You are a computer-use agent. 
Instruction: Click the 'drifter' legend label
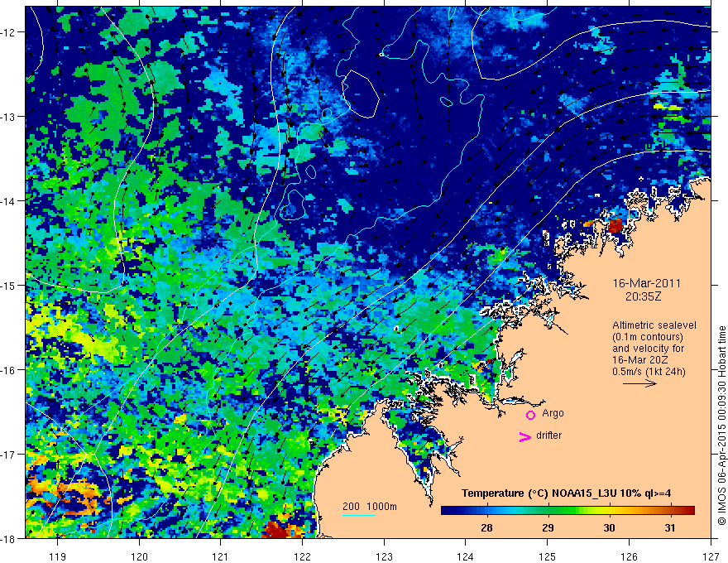(548, 435)
